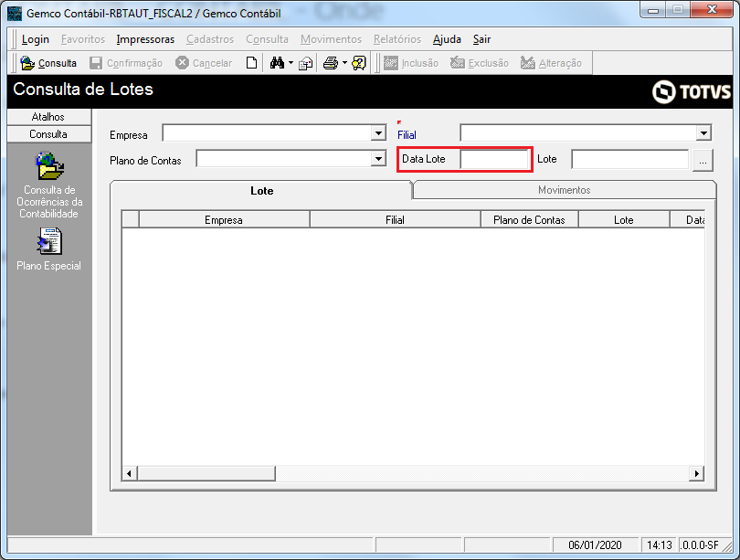Click the 06/01/2020 date in status bar

[595, 544]
